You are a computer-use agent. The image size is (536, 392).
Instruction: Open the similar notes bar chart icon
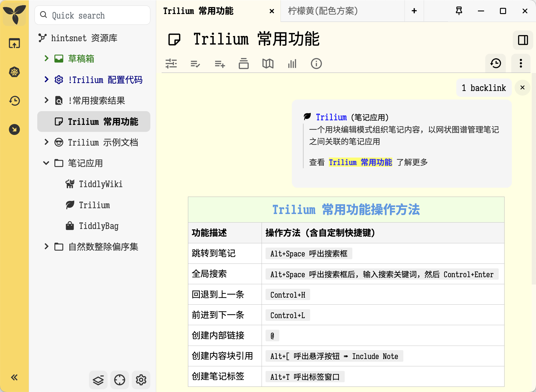coord(292,64)
